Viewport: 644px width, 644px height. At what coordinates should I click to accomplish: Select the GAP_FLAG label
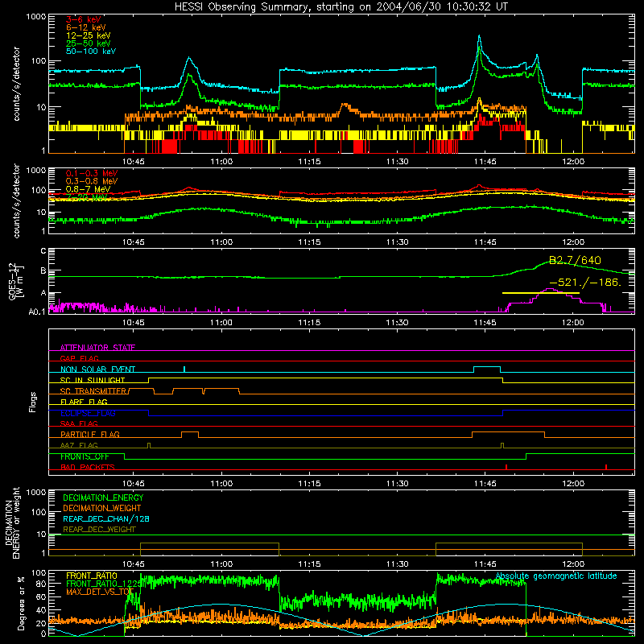(79, 358)
